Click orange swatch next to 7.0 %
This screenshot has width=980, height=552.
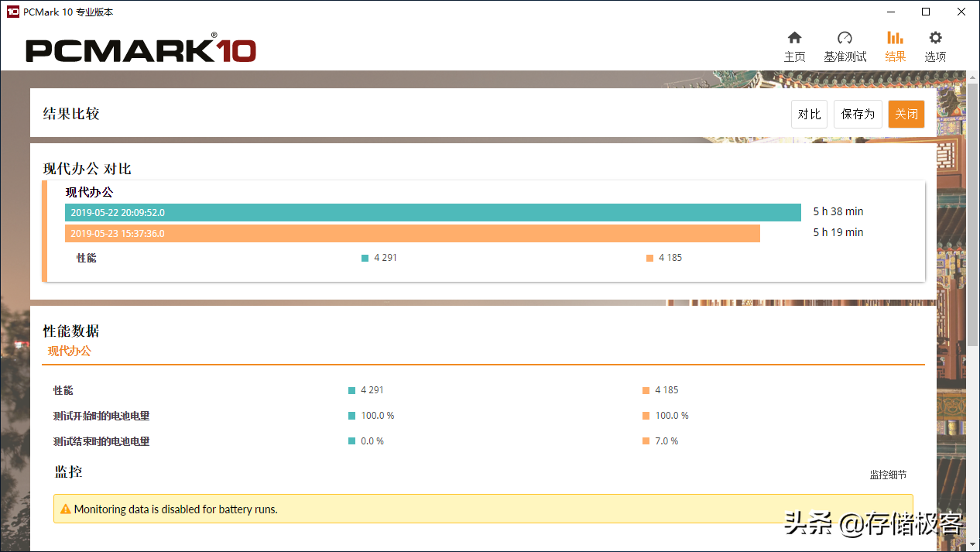[x=646, y=441]
